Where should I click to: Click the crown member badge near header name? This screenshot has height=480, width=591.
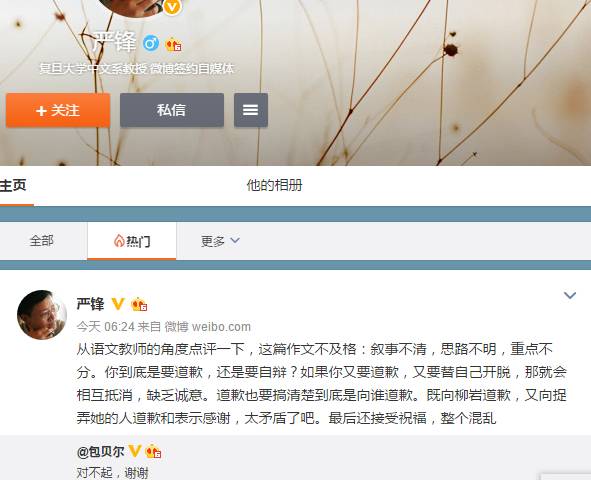(173, 44)
